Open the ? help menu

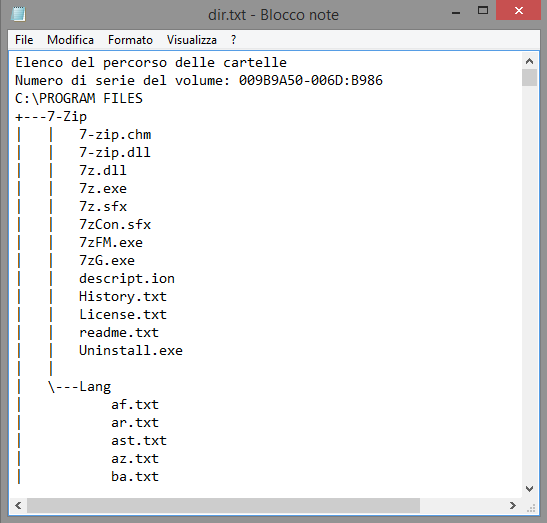pyautogui.click(x=233, y=40)
